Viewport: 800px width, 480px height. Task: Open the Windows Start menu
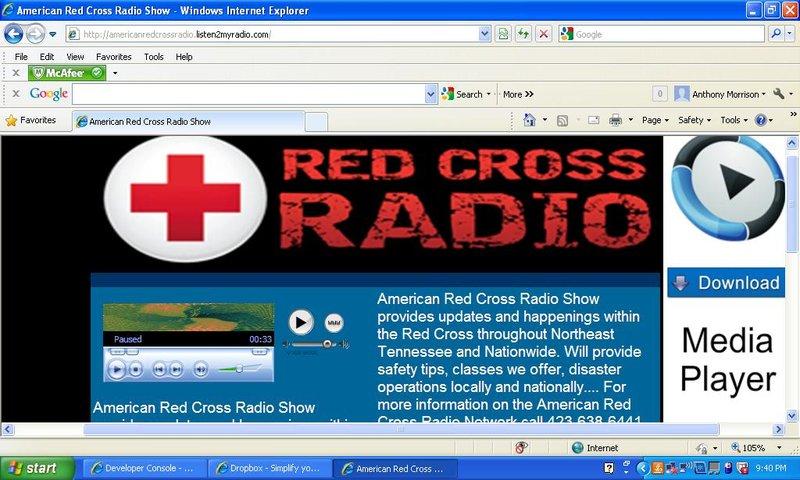[37, 468]
